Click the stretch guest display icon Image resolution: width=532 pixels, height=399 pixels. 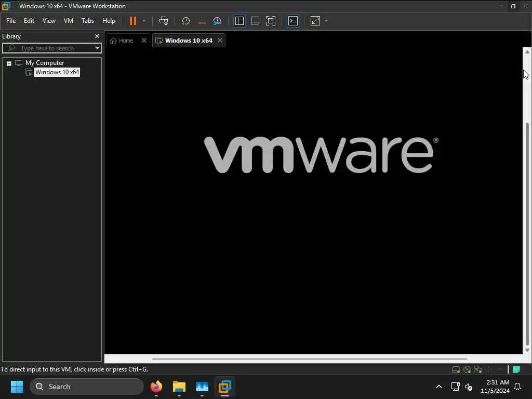tap(315, 21)
